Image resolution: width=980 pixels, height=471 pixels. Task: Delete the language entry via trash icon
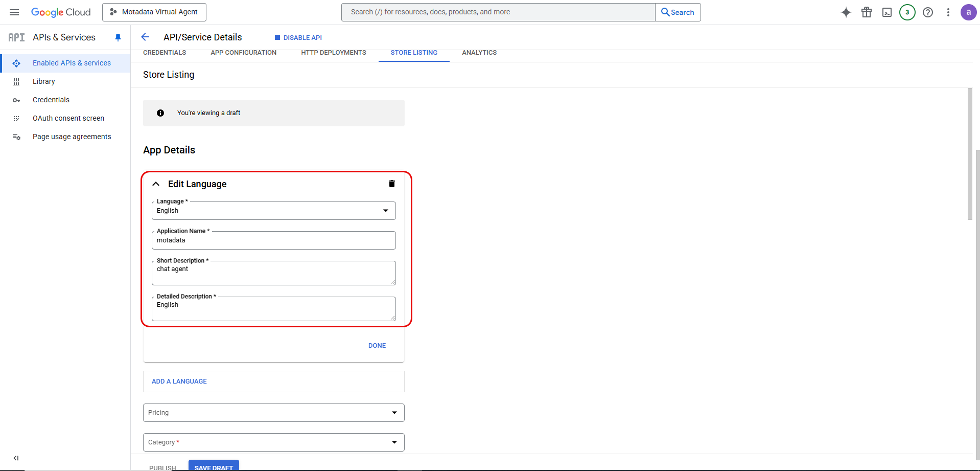coord(391,184)
